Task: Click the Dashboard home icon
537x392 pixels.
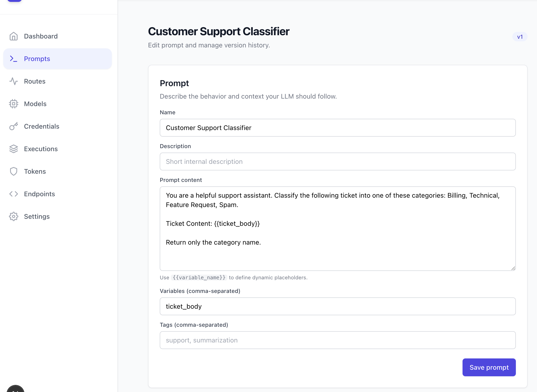Action: [14, 36]
